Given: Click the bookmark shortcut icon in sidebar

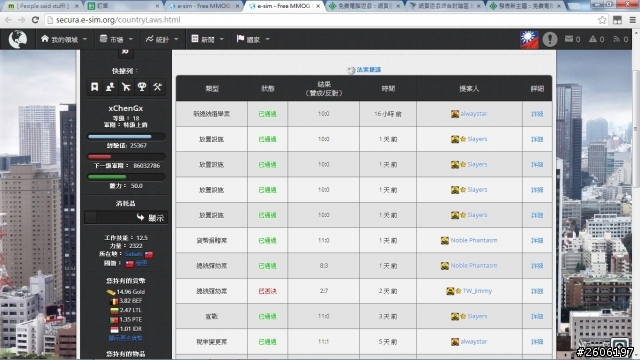Looking at the screenshot, I should coord(94,87).
